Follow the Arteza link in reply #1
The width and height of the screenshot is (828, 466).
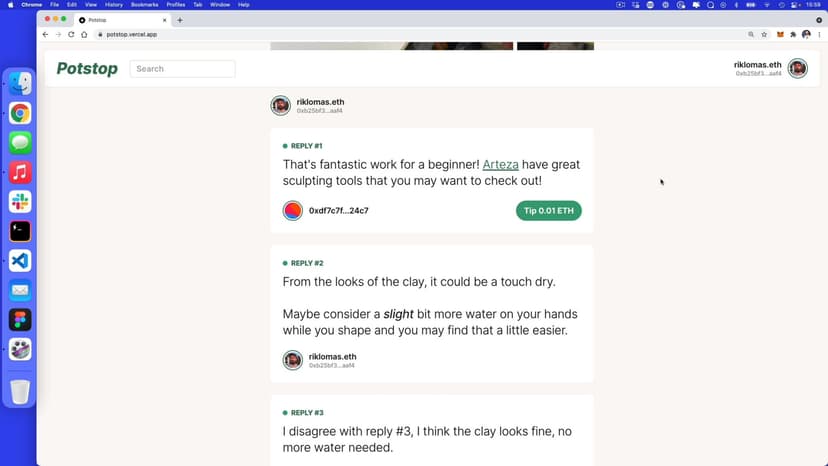(500, 164)
